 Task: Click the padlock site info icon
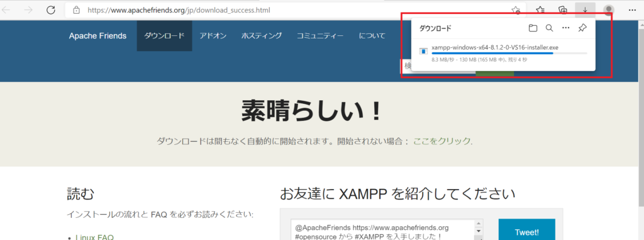(x=76, y=10)
